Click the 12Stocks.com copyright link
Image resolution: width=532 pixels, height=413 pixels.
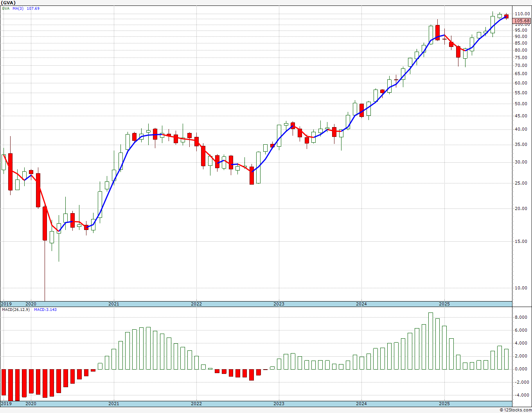click(x=515, y=410)
